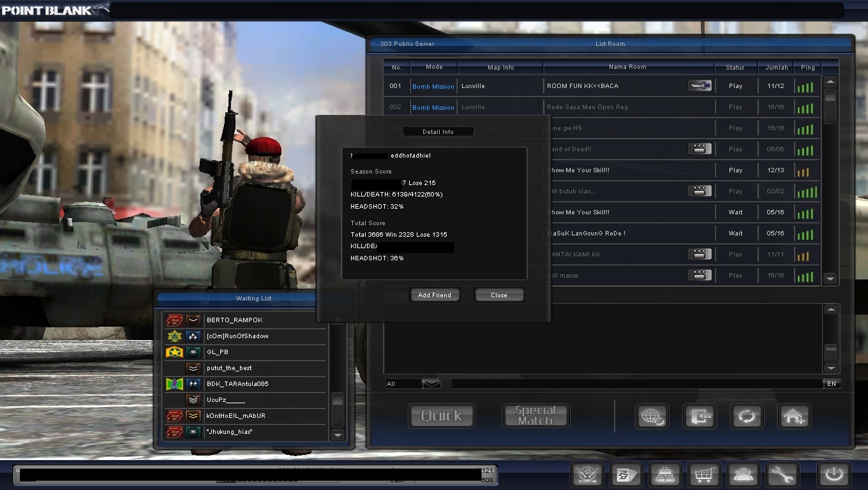Sort rooms by Nama Room column header
This screenshot has height=490, width=868.
point(627,67)
